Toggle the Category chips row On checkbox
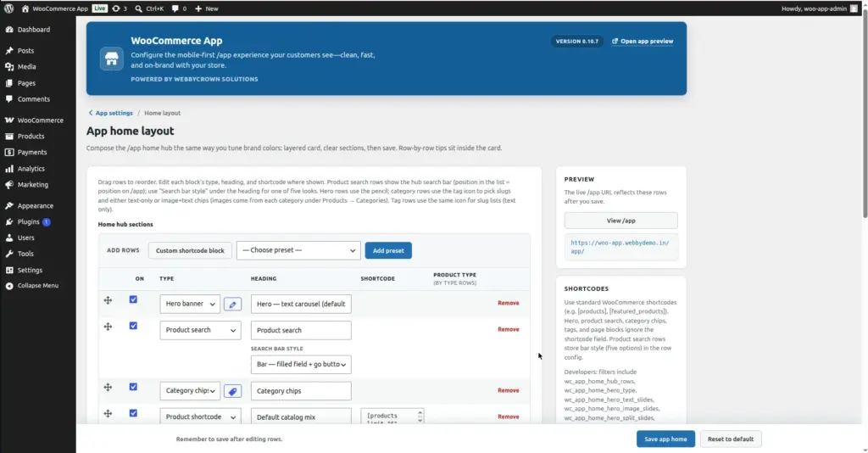Viewport: 868px width, 453px height. point(133,387)
